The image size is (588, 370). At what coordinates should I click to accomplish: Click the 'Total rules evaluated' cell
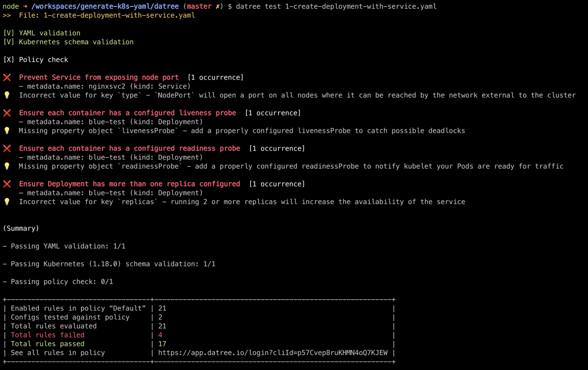(x=54, y=326)
